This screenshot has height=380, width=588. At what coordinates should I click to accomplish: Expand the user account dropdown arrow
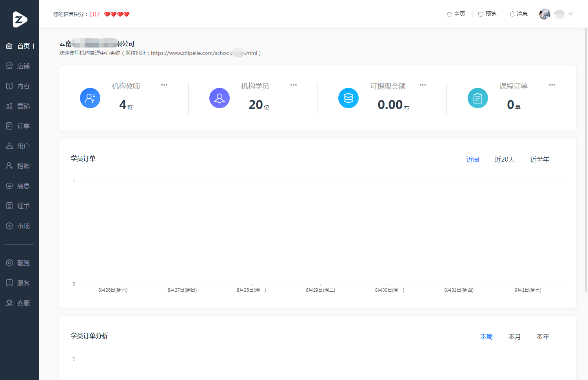click(x=571, y=14)
